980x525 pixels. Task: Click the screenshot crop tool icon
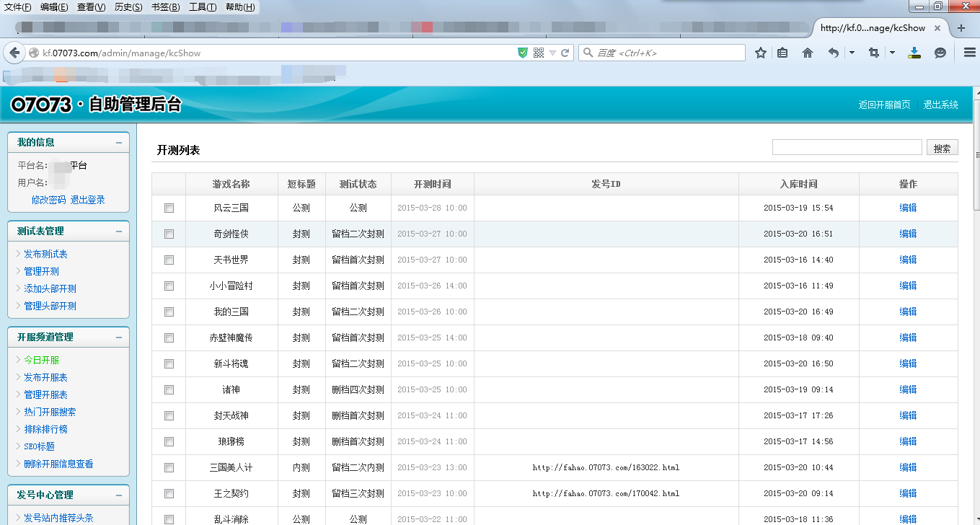(x=874, y=53)
